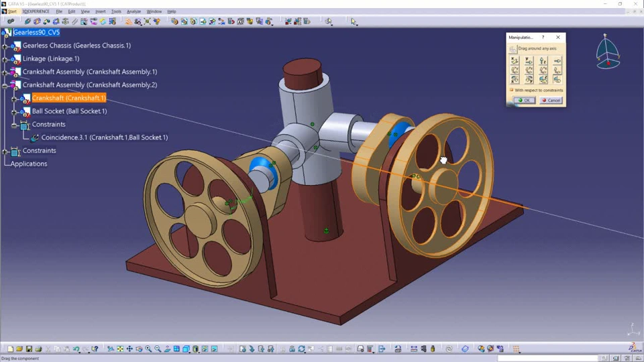Collapse nested Constraints node under Crankshaft Assembly.2

[14, 125]
